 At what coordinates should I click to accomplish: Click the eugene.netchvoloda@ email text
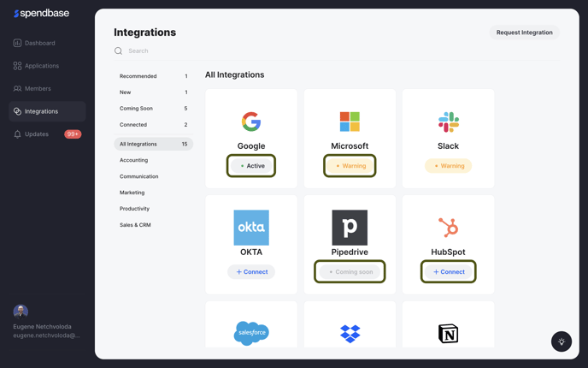pos(46,335)
